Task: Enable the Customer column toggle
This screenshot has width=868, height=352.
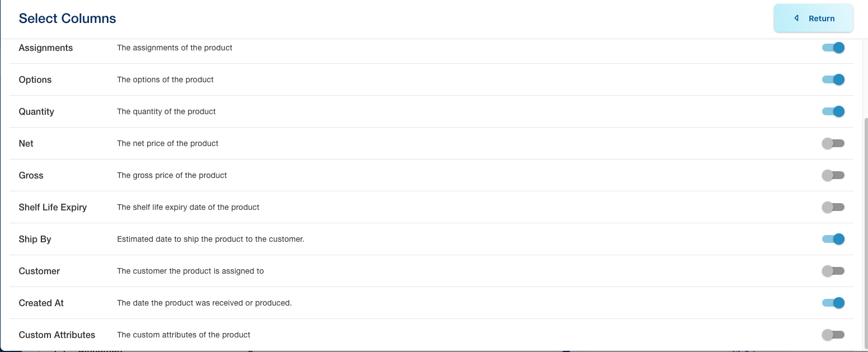Action: (833, 271)
